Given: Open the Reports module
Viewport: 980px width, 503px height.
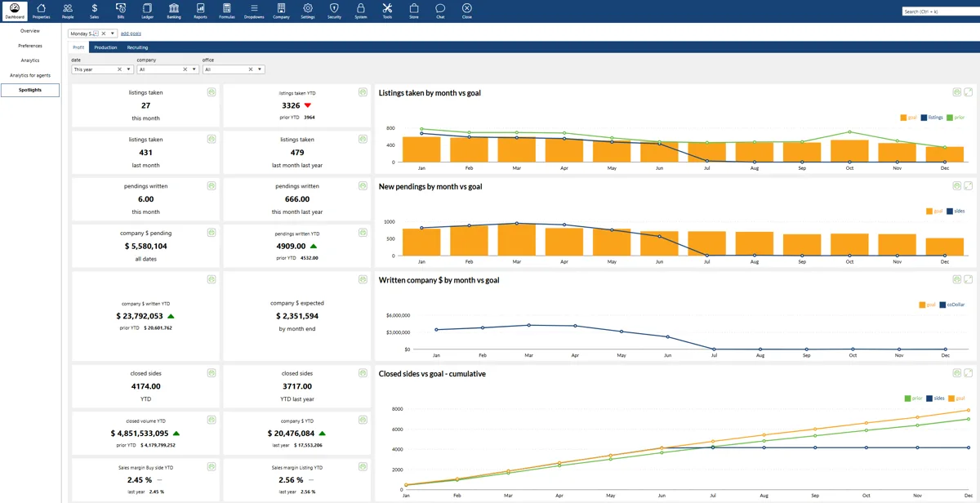Looking at the screenshot, I should (200, 11).
